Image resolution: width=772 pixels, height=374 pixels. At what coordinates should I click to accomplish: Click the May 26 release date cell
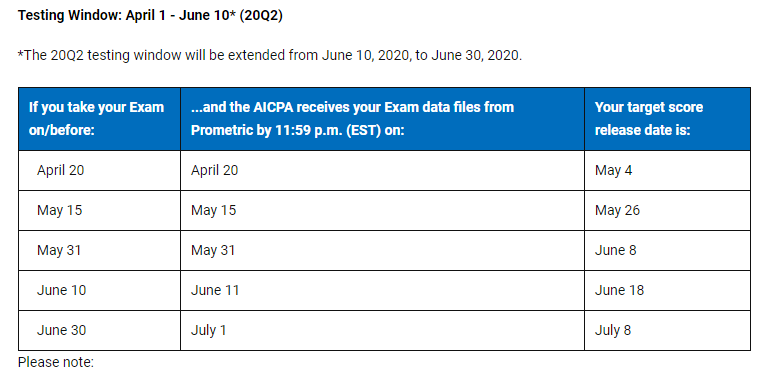click(668, 211)
